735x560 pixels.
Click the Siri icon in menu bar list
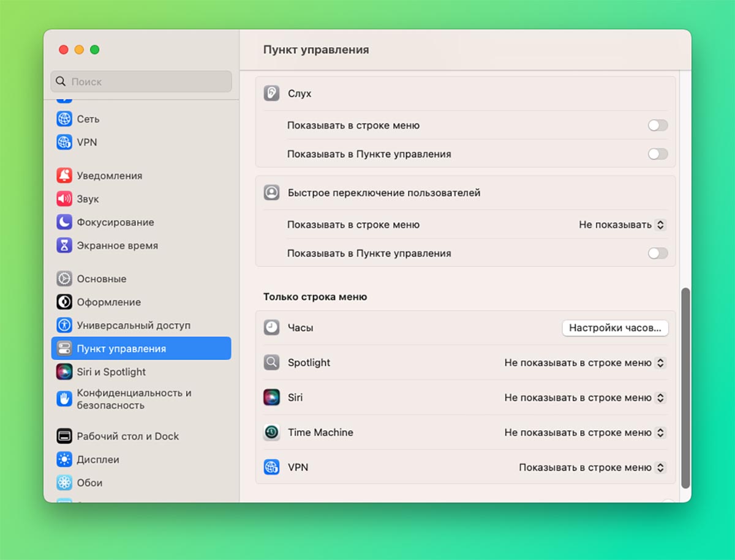271,398
